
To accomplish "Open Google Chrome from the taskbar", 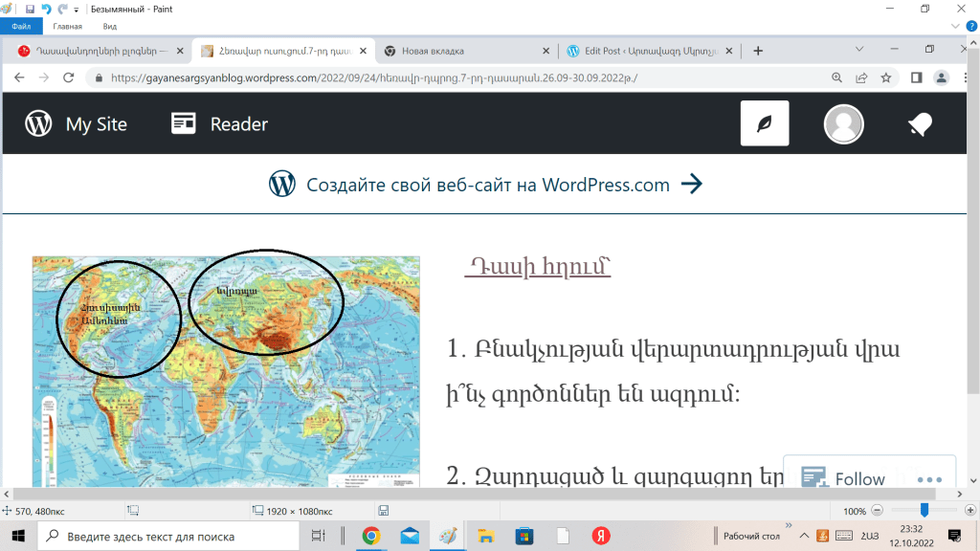I will (370, 536).
